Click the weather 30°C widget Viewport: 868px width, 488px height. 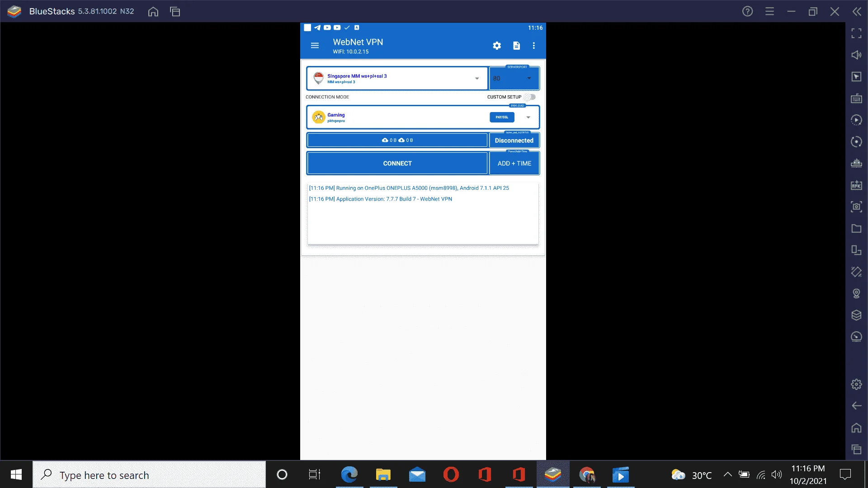coord(692,475)
